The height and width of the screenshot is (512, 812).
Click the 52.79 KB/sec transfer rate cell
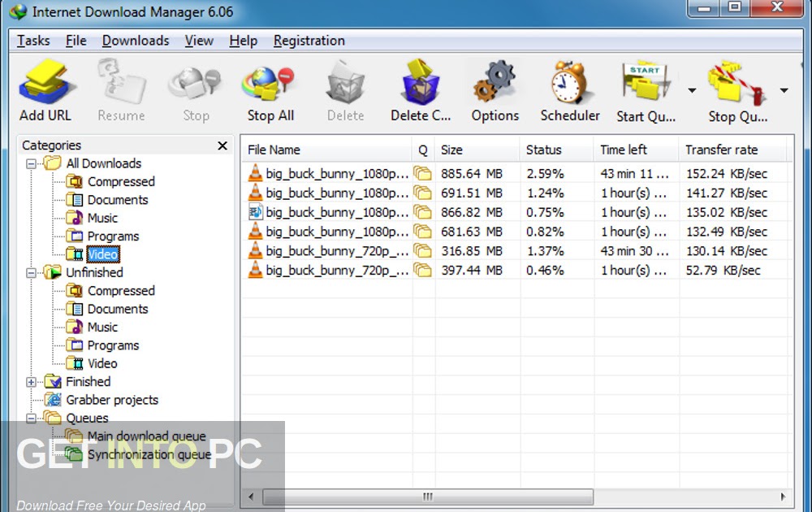[x=723, y=270]
